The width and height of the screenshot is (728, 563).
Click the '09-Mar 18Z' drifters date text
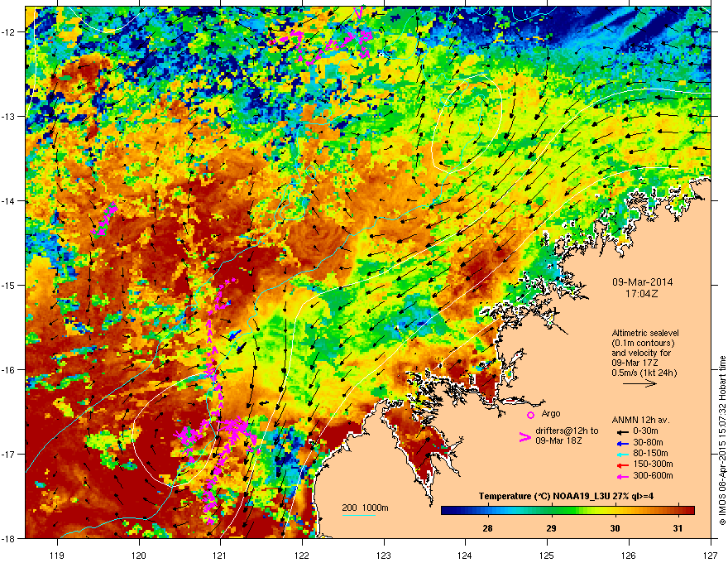(558, 440)
